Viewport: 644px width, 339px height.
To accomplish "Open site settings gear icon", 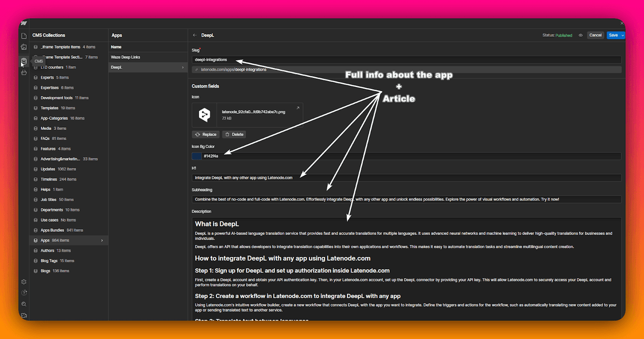I will click(24, 282).
